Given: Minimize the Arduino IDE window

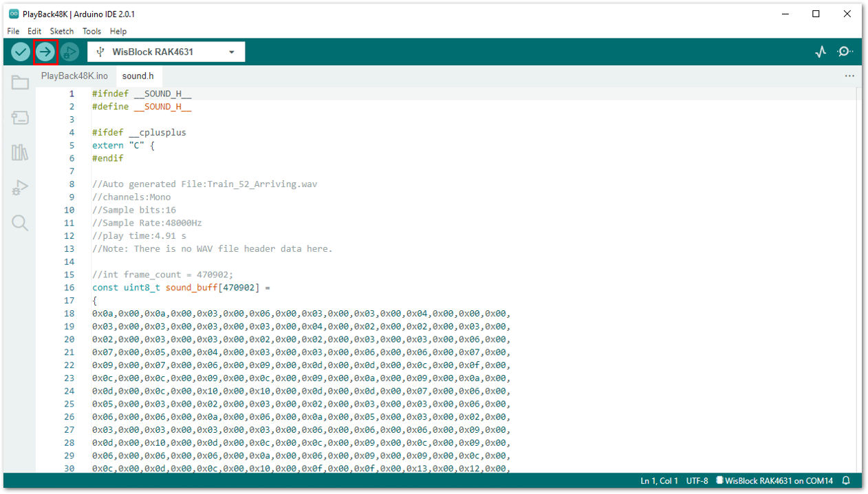Looking at the screenshot, I should pos(784,14).
